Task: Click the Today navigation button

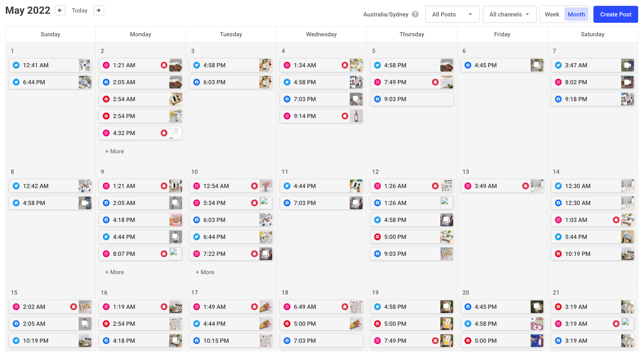Action: [x=79, y=11]
